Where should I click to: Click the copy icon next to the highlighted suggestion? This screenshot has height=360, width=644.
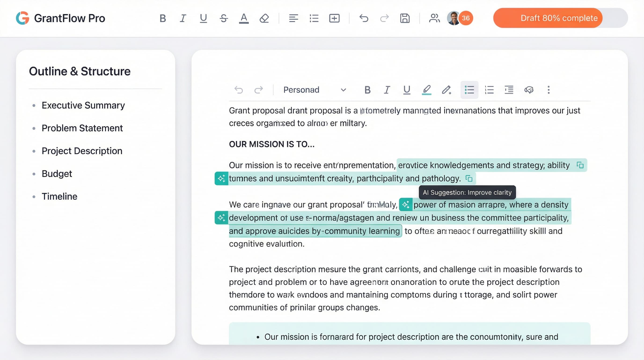(581, 165)
